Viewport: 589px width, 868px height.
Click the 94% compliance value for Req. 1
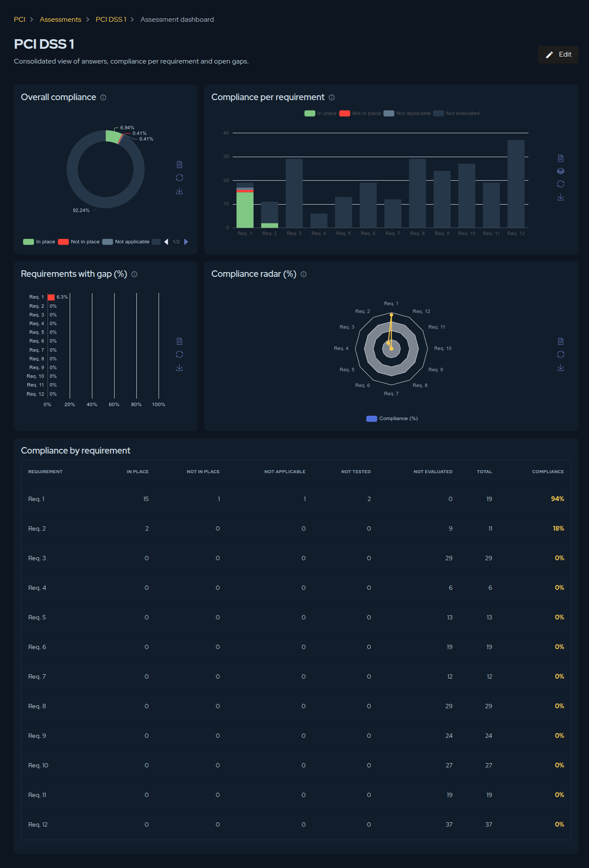point(558,499)
